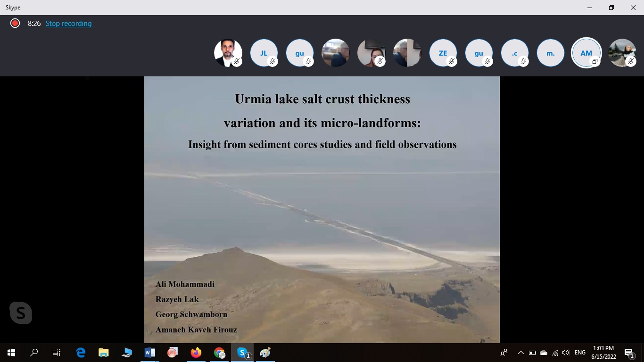Open Task View on the taskbar

(x=57, y=353)
